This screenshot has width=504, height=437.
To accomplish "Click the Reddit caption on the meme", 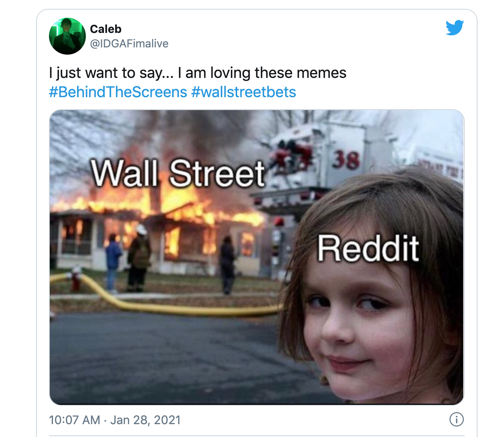I will tap(368, 249).
